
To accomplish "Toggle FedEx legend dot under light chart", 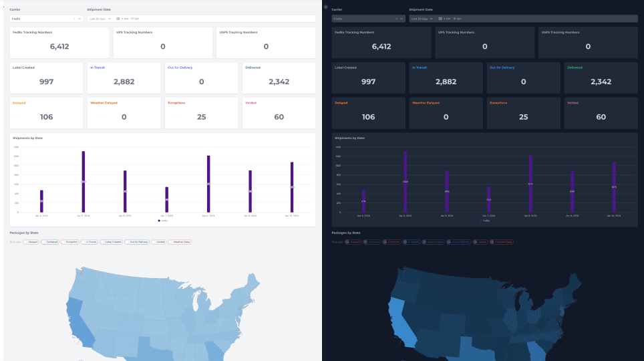I will 159,221.
